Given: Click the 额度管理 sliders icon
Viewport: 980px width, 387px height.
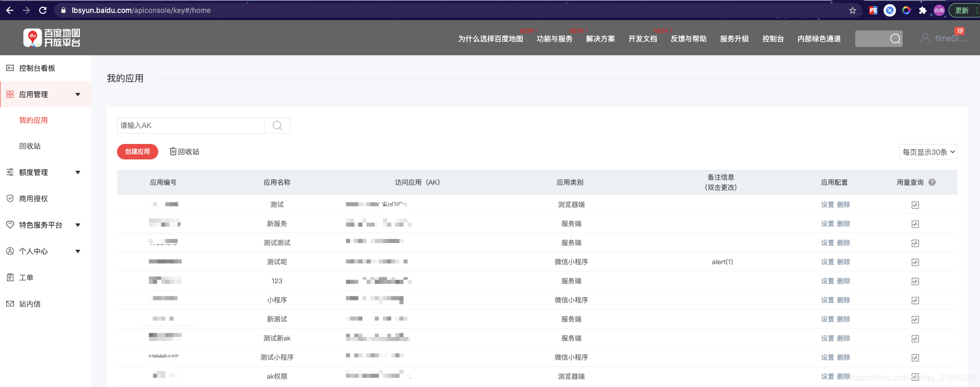Looking at the screenshot, I should point(10,172).
